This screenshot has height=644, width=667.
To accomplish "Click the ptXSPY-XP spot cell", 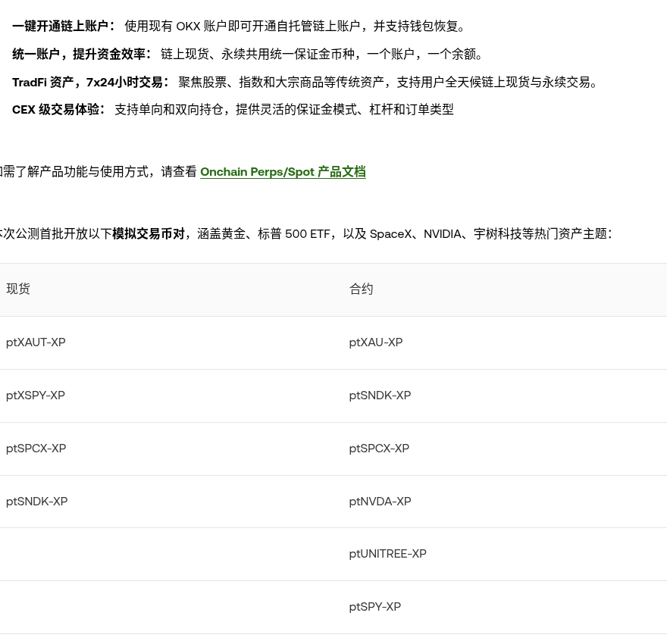I will click(x=36, y=395).
